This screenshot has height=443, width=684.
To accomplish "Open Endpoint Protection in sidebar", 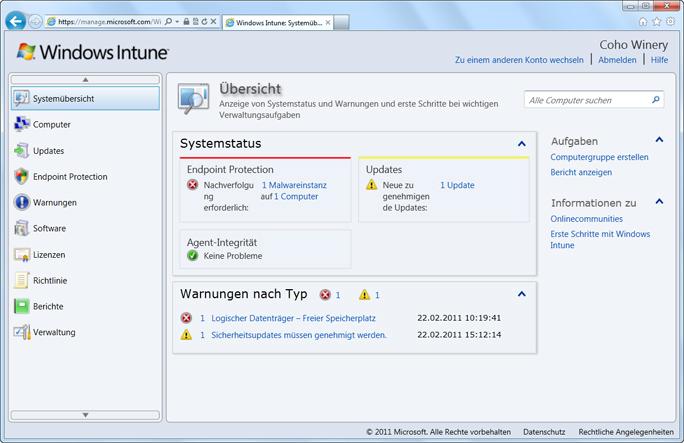I will 85,176.
